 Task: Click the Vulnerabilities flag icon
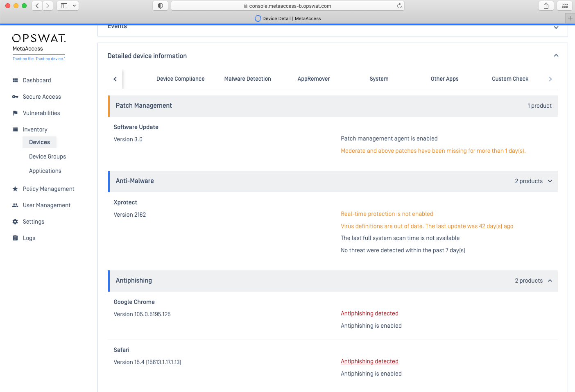pyautogui.click(x=15, y=113)
